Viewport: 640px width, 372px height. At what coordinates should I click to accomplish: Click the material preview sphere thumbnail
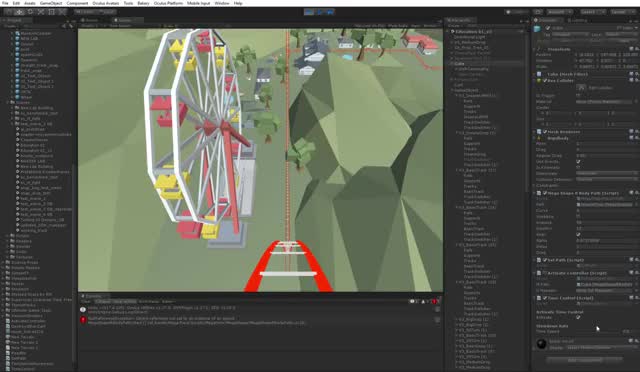541,344
